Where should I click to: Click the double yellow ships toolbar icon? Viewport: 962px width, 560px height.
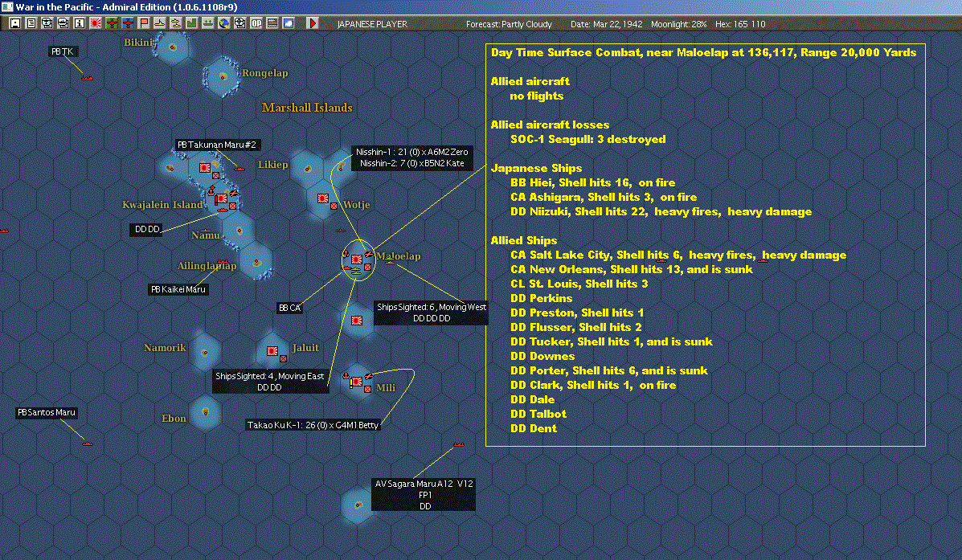click(175, 23)
